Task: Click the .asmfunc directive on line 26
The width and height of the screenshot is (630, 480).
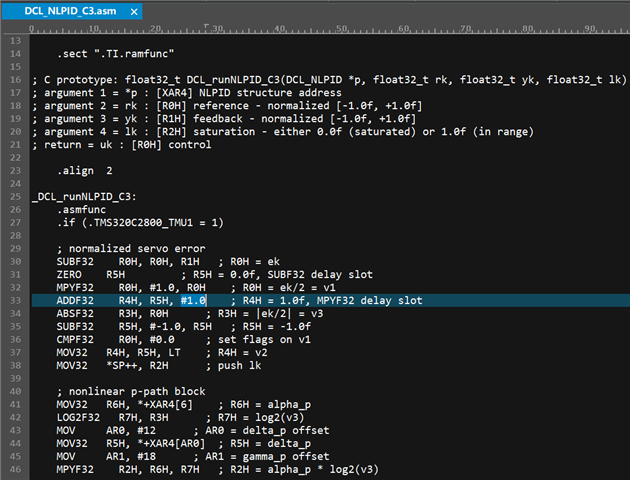Action: [82, 210]
